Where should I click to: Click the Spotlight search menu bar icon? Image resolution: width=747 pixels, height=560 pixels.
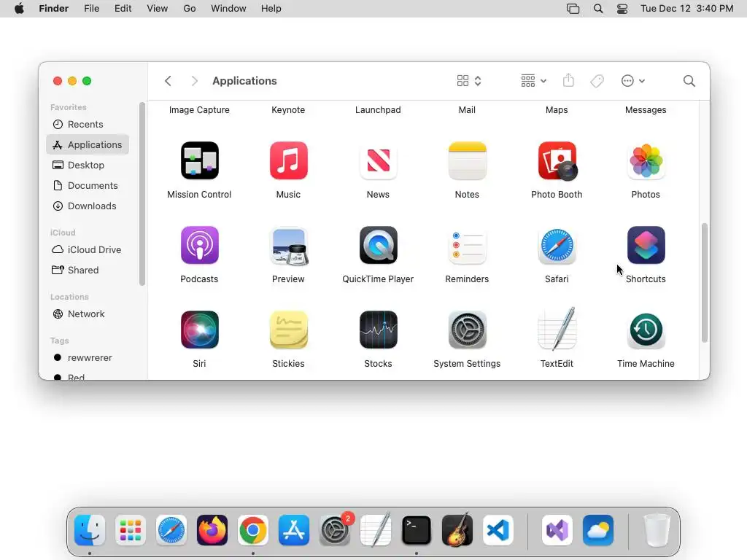point(598,9)
